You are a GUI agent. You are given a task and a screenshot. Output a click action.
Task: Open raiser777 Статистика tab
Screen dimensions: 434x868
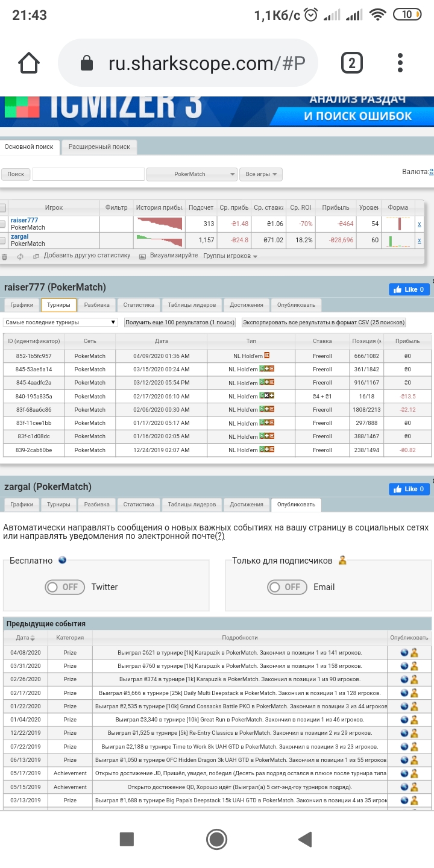tap(139, 305)
